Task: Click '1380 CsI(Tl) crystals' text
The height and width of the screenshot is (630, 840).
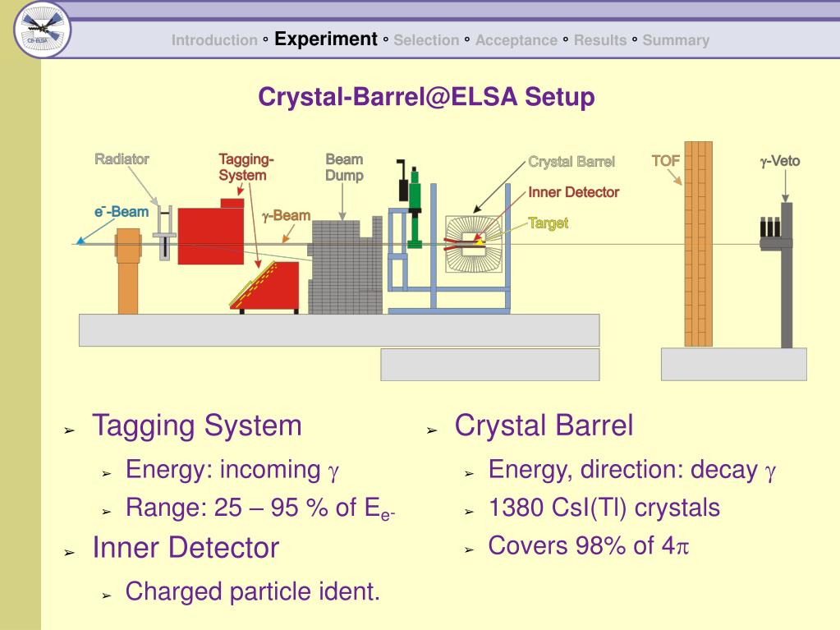Action: point(604,508)
